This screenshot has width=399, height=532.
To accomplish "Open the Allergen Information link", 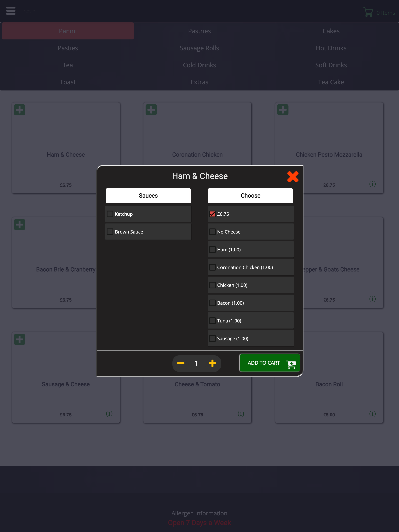I will [x=199, y=513].
